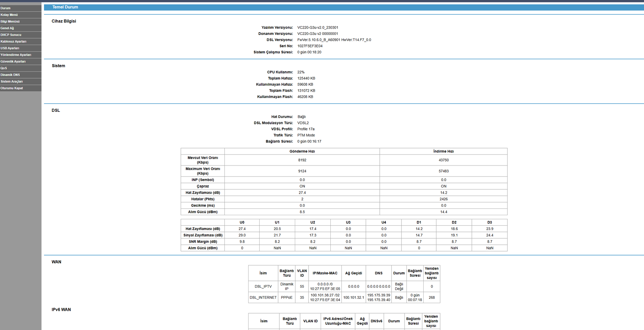This screenshot has height=330, width=644.
Task: Click upload receive power 8.5
Action: (x=302, y=212)
